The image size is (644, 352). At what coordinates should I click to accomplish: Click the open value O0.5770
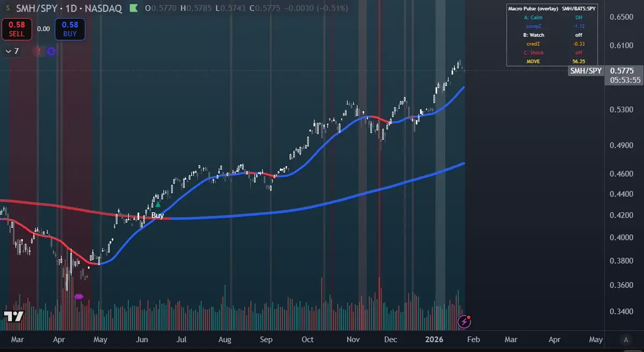pos(161,8)
